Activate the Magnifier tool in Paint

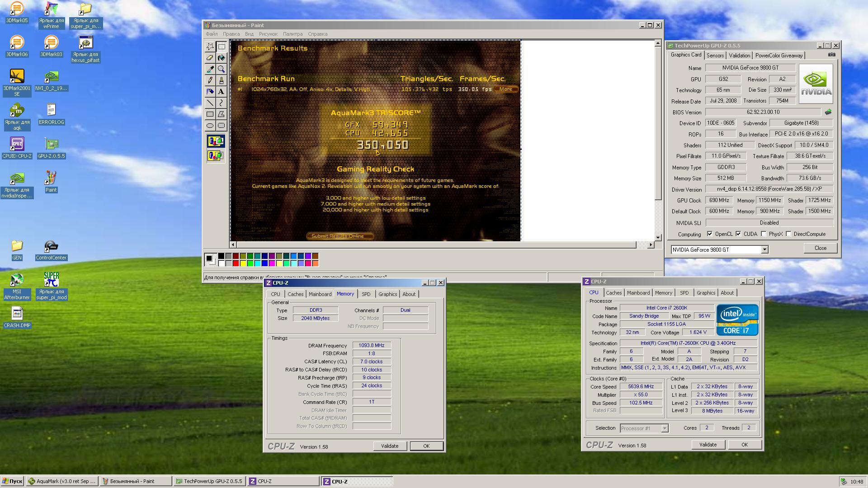click(222, 69)
